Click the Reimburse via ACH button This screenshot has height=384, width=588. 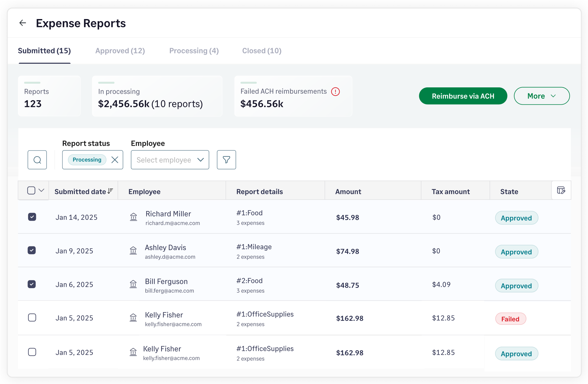click(463, 96)
